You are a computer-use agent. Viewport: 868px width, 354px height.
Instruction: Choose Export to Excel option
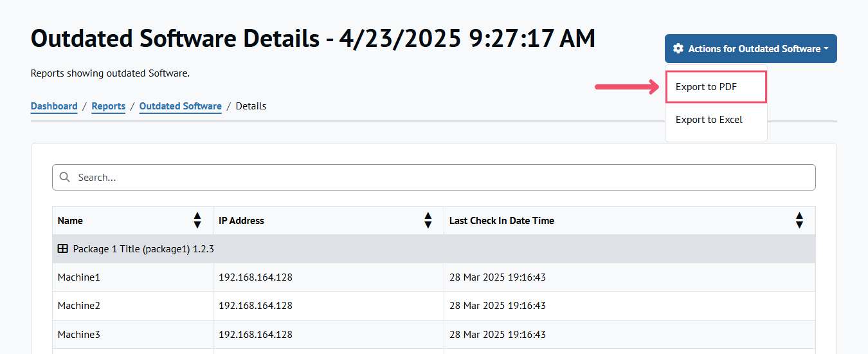click(x=716, y=120)
